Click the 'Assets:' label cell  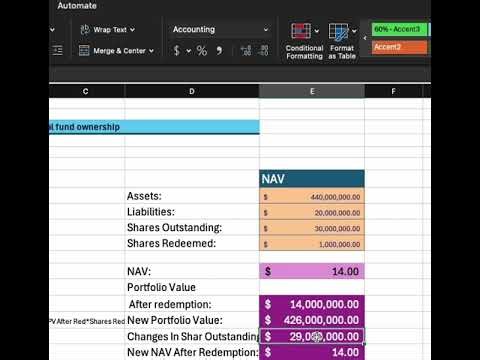[192, 196]
